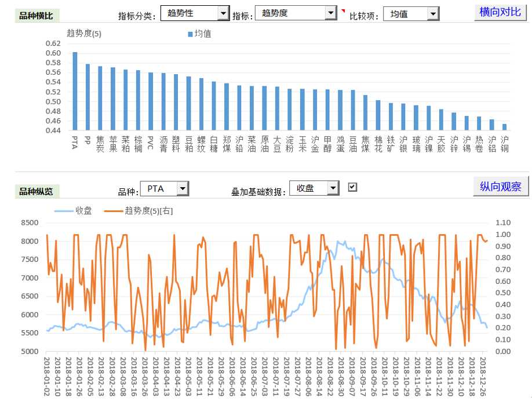Click the 沪铜 bar in the bar chart
The height and width of the screenshot is (405, 532).
click(504, 127)
